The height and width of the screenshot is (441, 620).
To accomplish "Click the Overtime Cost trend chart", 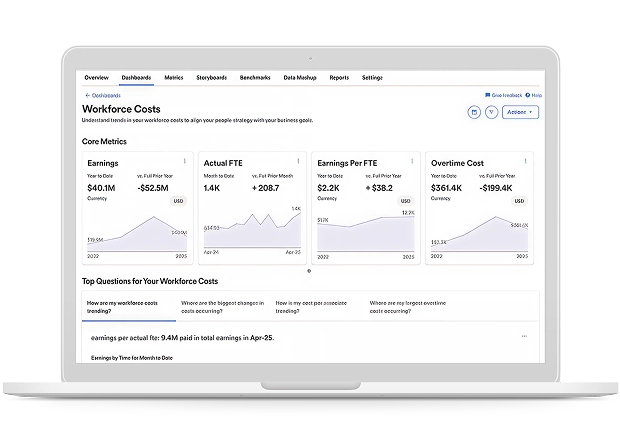I will pos(479,234).
